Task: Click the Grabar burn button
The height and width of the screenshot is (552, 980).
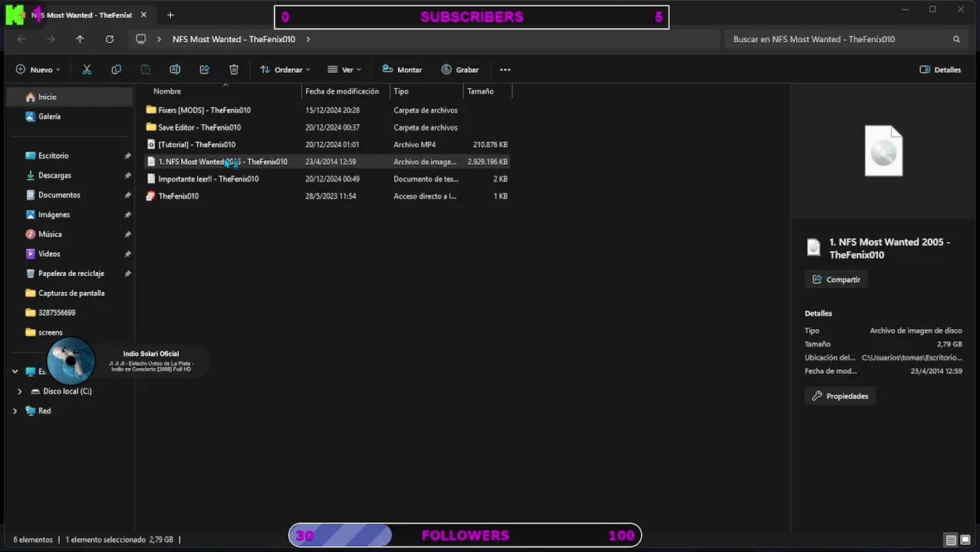Action: coord(460,70)
